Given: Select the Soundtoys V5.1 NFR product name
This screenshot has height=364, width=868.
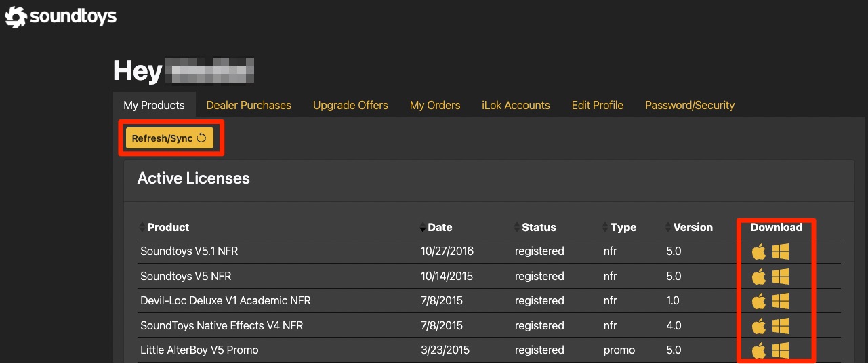Looking at the screenshot, I should 189,251.
